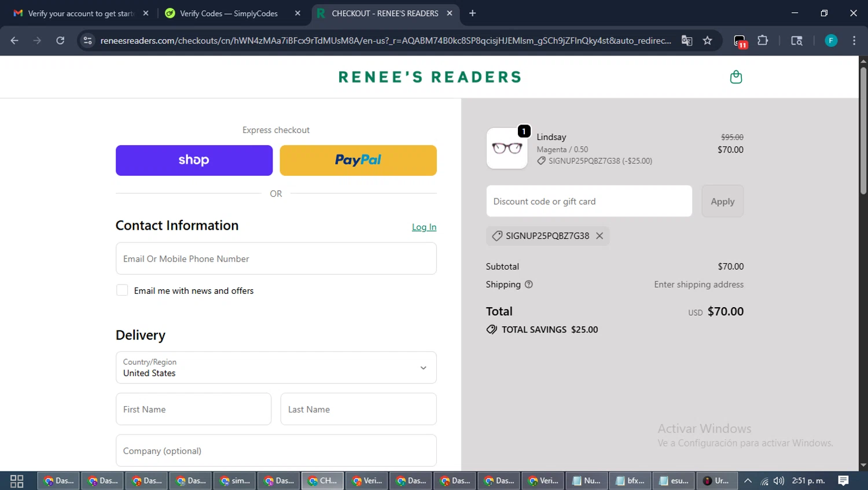
Task: Click the volume speaker tray icon
Action: click(x=779, y=481)
